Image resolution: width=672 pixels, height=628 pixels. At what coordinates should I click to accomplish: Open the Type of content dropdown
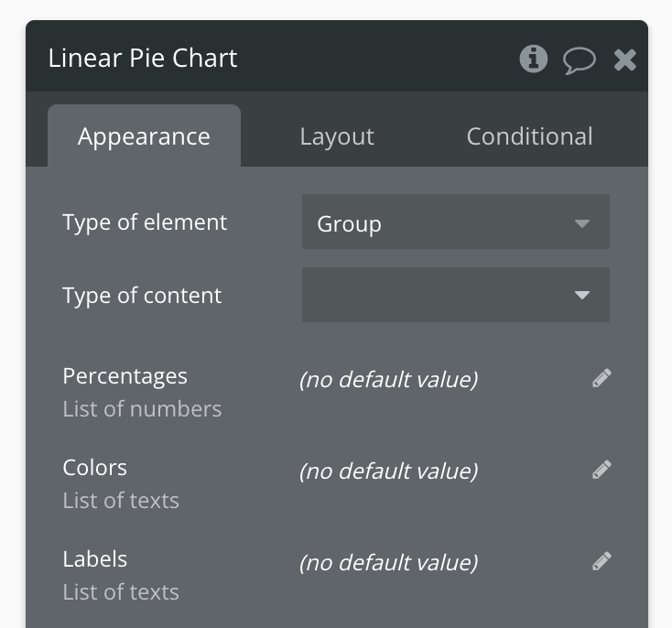pos(456,295)
